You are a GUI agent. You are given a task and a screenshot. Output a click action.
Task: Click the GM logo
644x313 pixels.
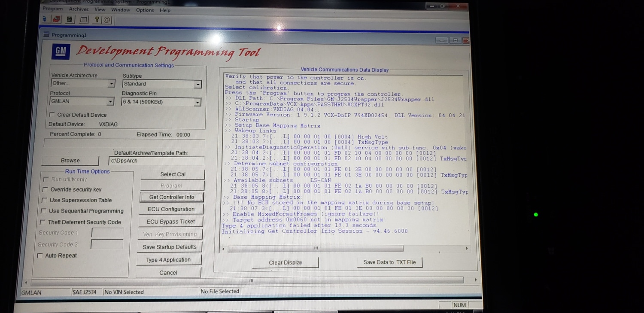pos(61,51)
